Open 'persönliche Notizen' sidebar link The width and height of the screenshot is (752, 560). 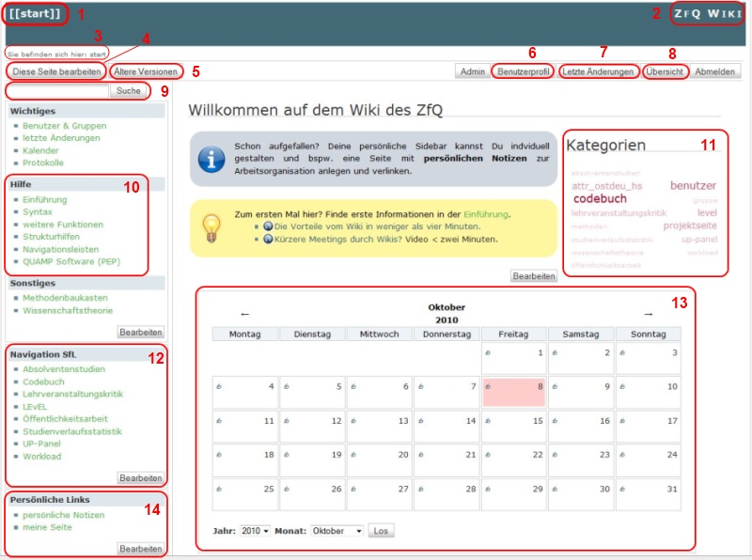pyautogui.click(x=63, y=515)
